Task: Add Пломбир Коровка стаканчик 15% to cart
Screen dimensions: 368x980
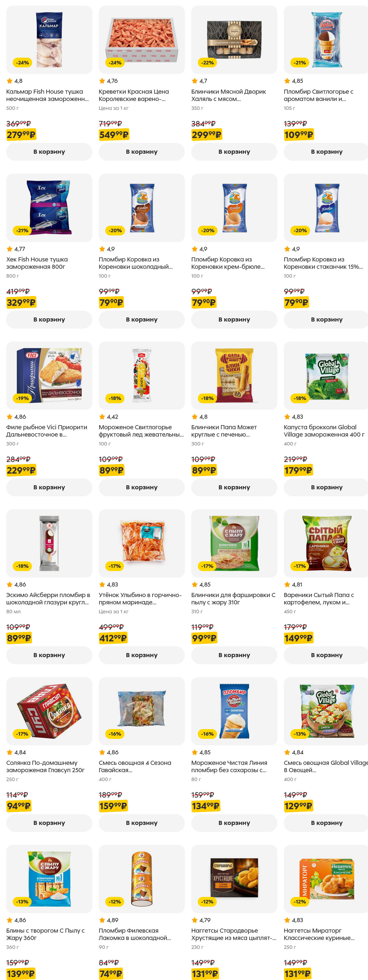Action: 326,320
